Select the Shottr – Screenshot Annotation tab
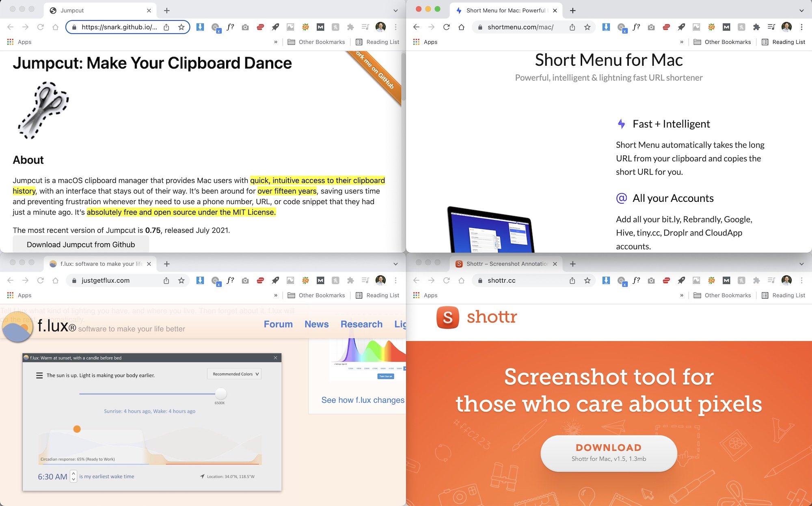Screen dimensions: 812x506 [505, 264]
